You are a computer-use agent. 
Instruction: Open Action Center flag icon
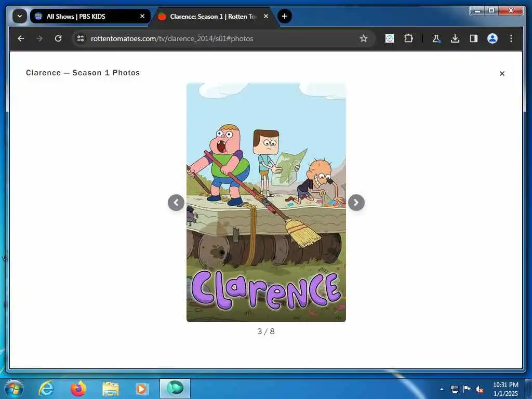tap(467, 389)
